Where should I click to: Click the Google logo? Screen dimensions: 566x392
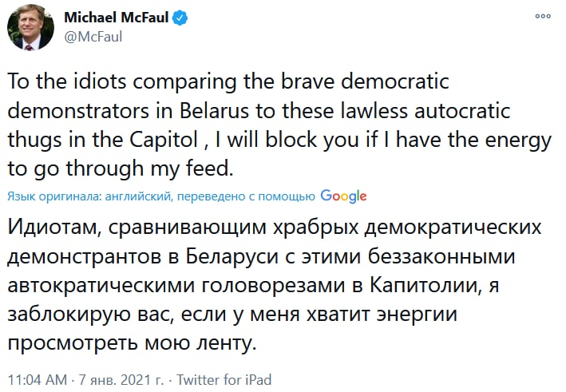pyautogui.click(x=343, y=196)
